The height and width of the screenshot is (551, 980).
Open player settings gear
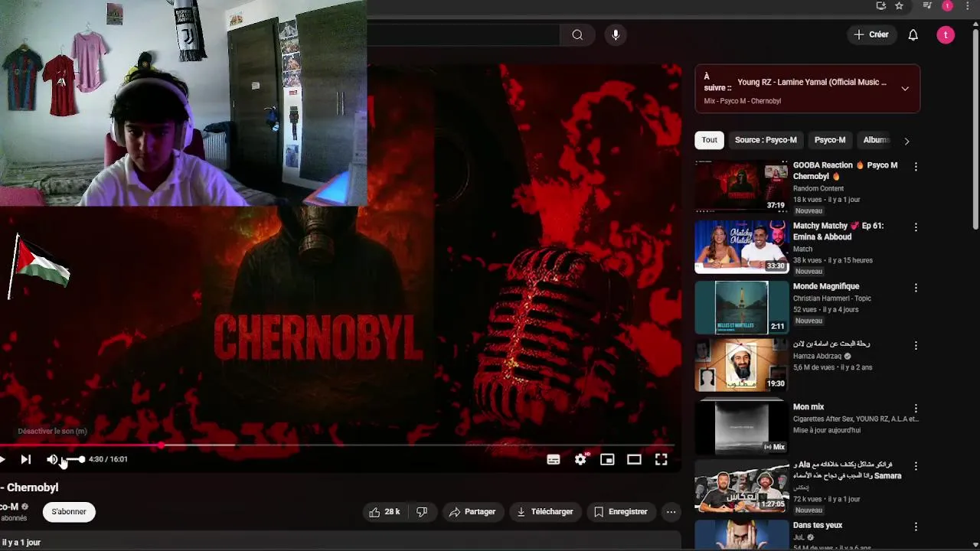coord(580,459)
